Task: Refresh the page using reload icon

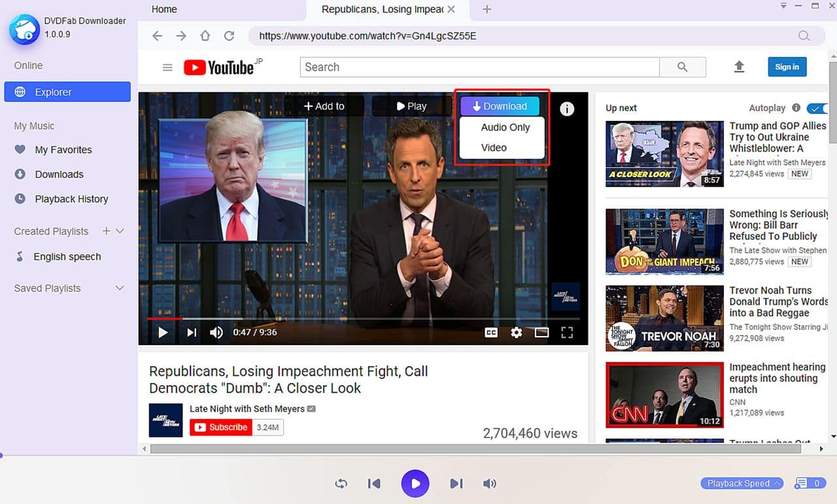Action: pos(229,36)
